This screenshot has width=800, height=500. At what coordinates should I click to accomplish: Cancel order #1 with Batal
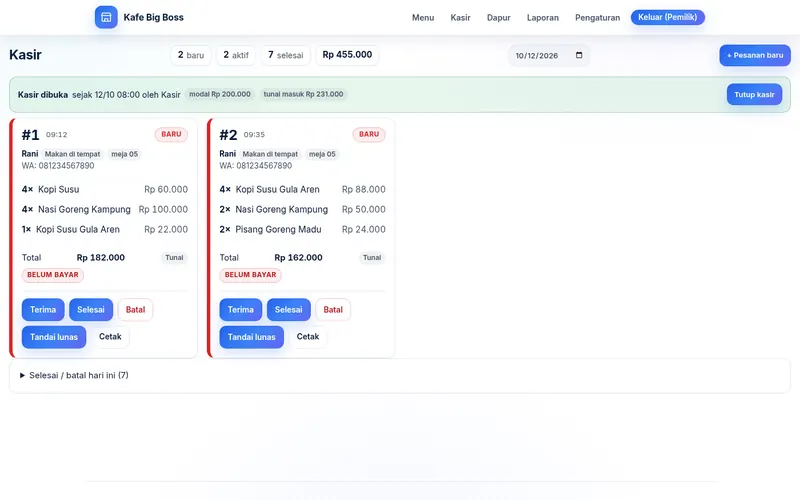[135, 310]
